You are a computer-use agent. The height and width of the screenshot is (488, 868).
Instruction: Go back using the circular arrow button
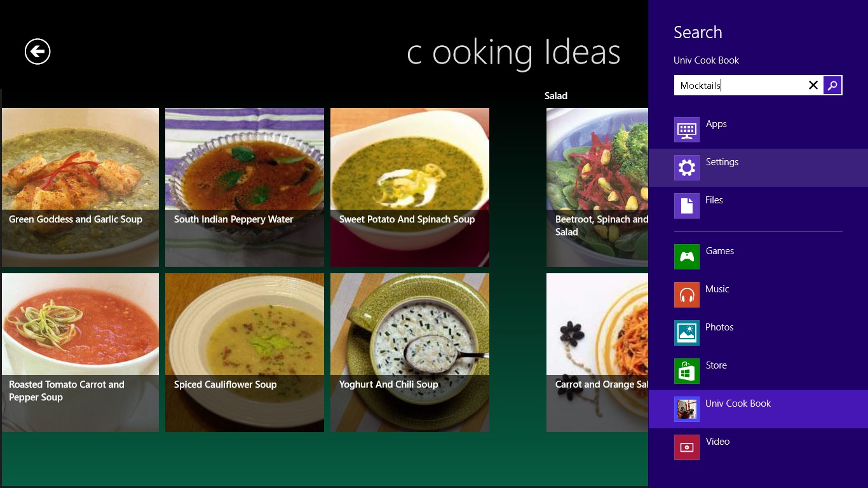(37, 51)
